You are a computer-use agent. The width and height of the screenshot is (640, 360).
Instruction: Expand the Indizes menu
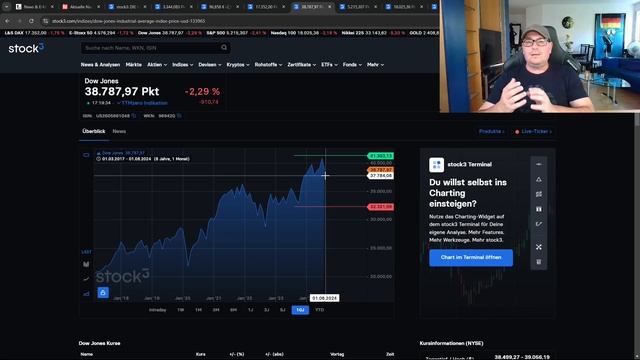click(x=182, y=64)
